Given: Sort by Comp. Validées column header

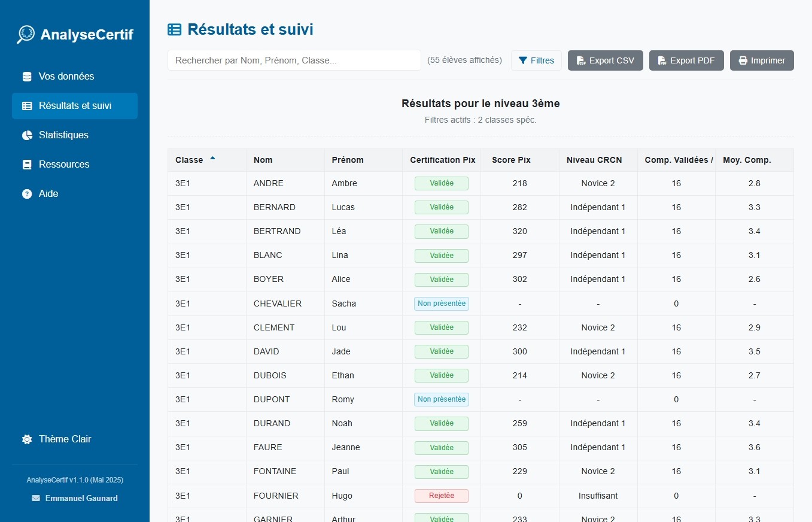Looking at the screenshot, I should (x=676, y=160).
